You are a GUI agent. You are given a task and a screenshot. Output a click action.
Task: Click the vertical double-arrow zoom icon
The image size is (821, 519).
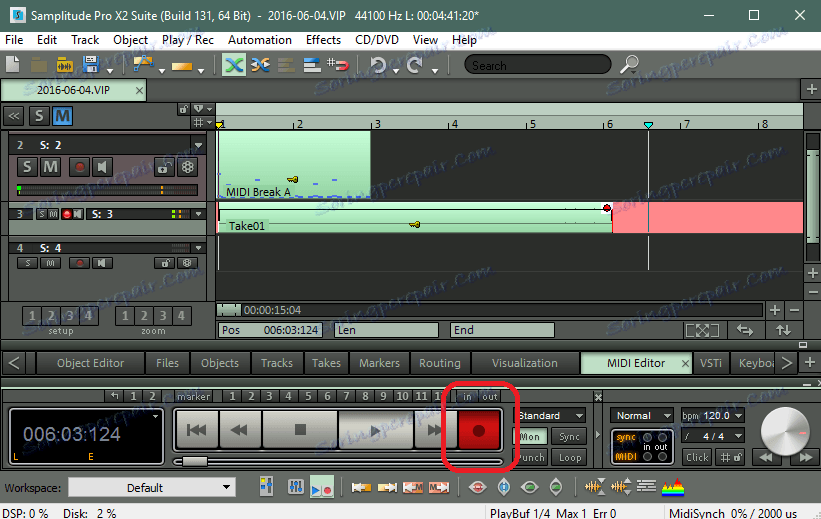click(783, 330)
